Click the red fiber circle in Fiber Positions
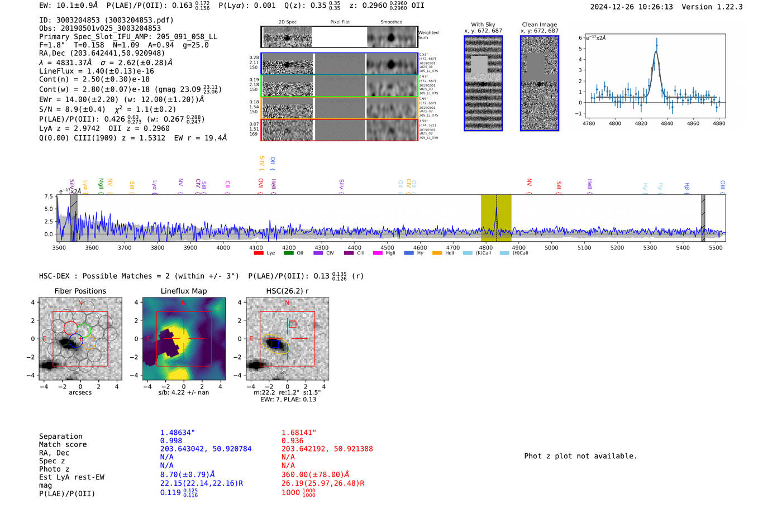 70,328
